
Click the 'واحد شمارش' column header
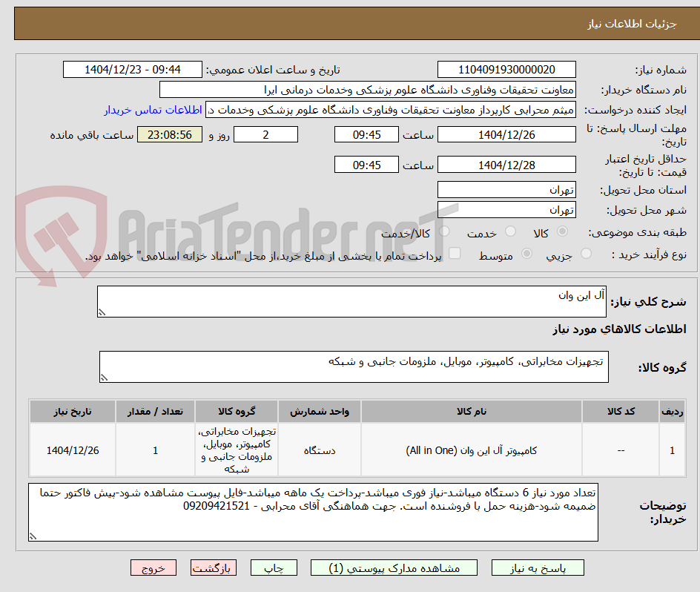point(319,412)
